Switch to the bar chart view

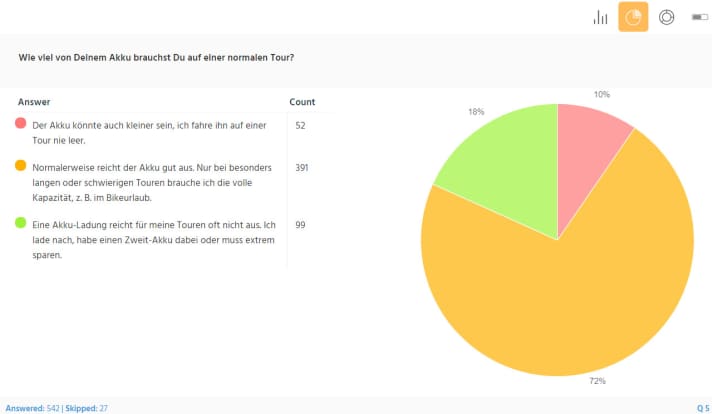point(601,17)
